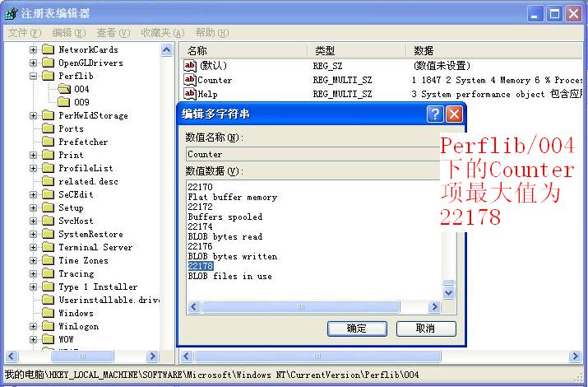This screenshot has height=387, width=588.
Task: Click the related.desc folder icon
Action: click(48, 181)
